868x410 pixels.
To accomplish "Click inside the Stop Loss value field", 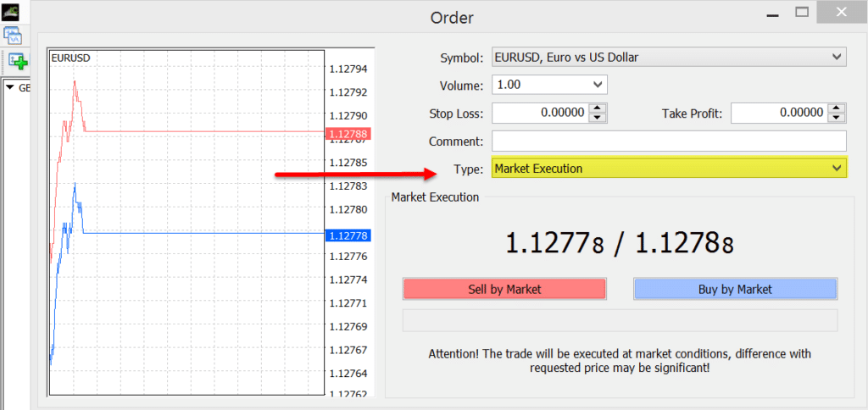I will point(540,113).
